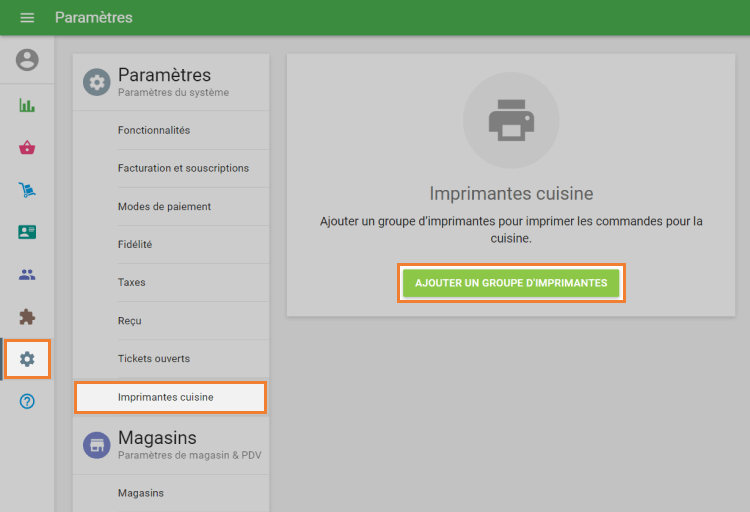Click the user account profile icon

tap(27, 60)
